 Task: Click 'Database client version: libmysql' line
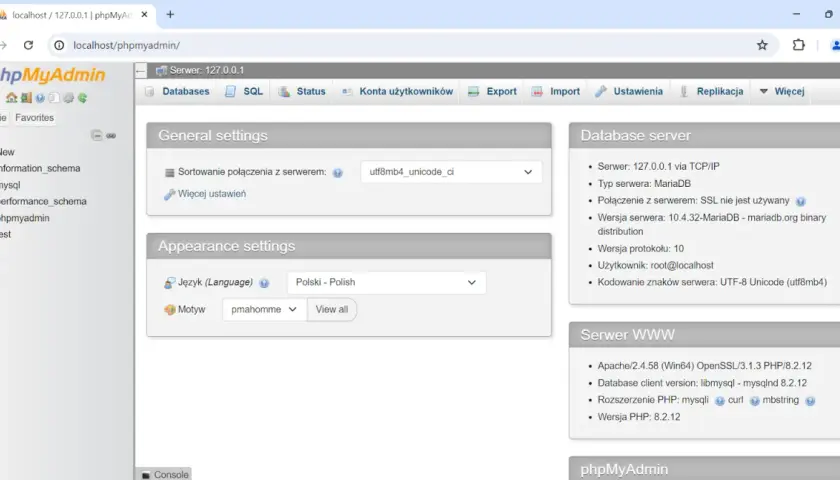[x=702, y=383]
